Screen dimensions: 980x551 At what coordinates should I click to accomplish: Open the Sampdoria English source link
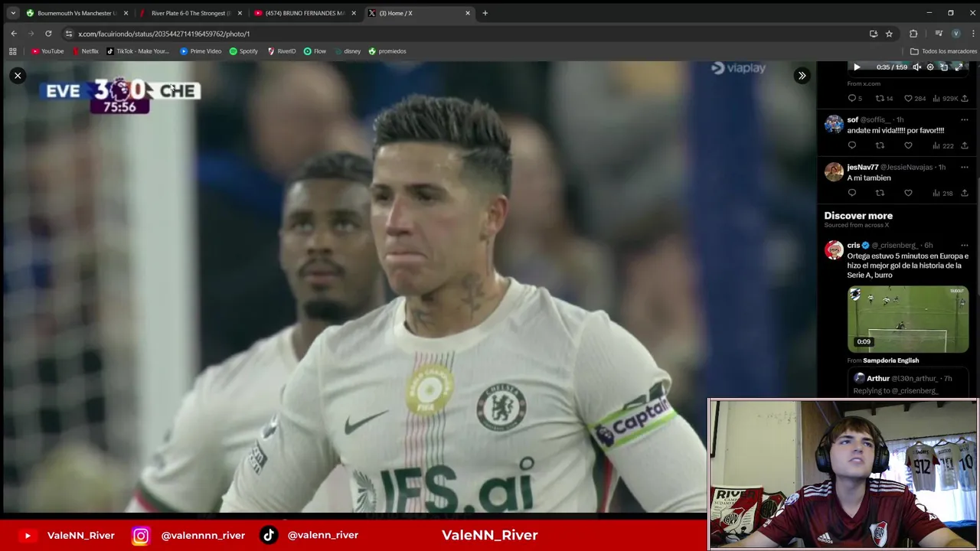pyautogui.click(x=890, y=360)
